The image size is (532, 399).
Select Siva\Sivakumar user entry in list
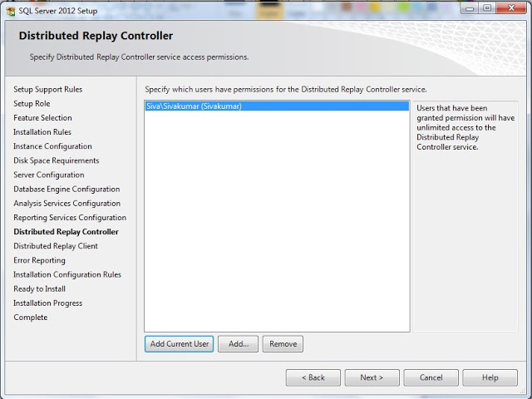click(x=194, y=106)
